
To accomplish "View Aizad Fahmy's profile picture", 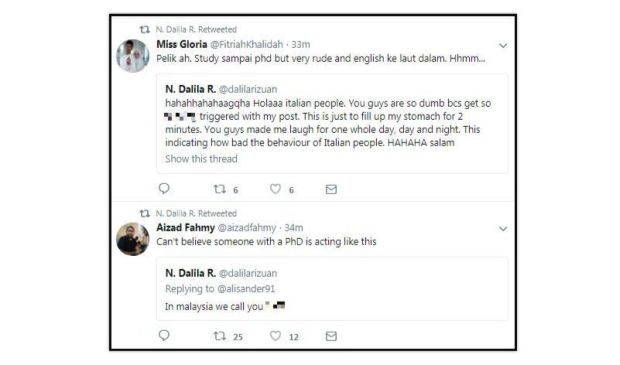I will click(133, 239).
